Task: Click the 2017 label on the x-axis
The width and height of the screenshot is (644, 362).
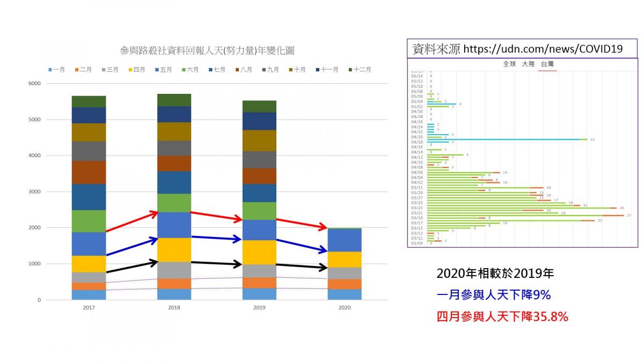Action: 89,308
